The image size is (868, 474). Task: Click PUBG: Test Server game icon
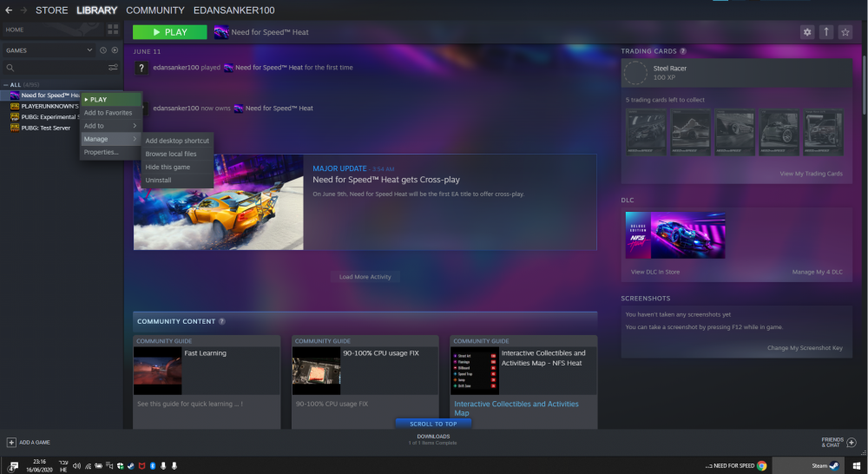coord(15,128)
